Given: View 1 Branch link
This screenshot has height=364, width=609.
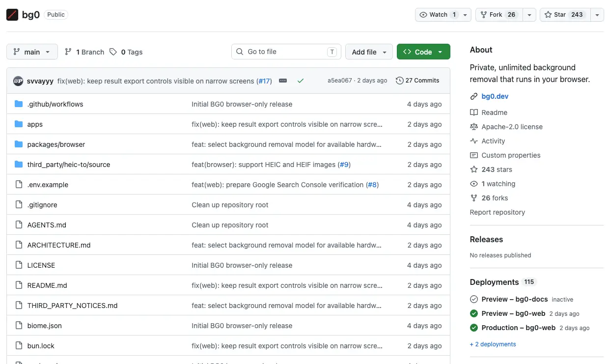Looking at the screenshot, I should [84, 52].
